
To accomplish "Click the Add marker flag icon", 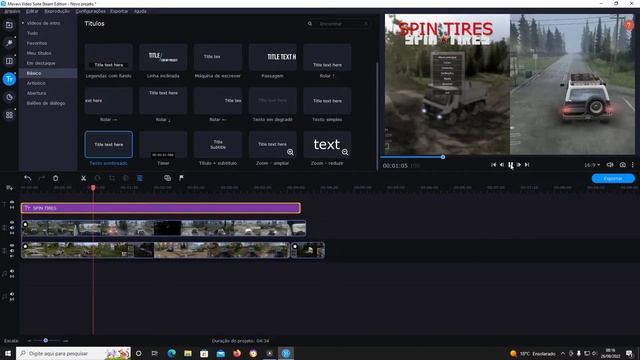I will [x=181, y=178].
